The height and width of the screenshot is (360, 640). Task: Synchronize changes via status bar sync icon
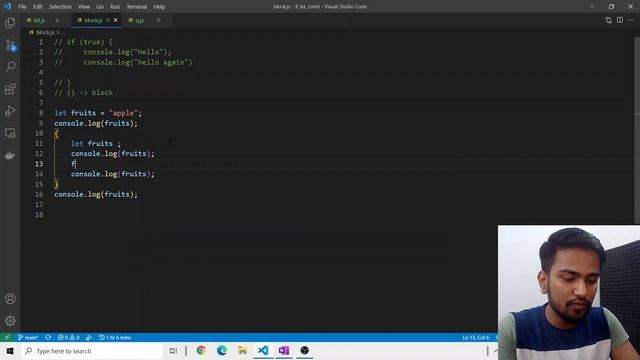click(x=48, y=338)
